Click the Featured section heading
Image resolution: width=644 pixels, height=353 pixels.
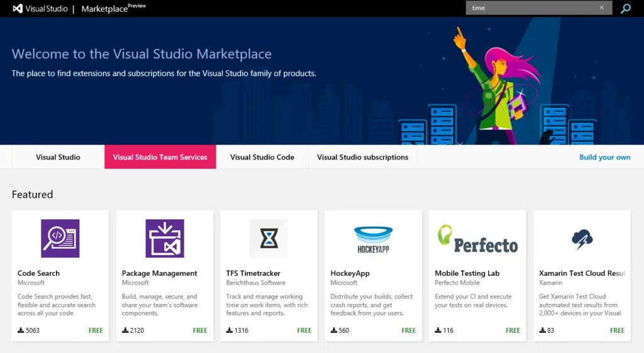tap(33, 194)
